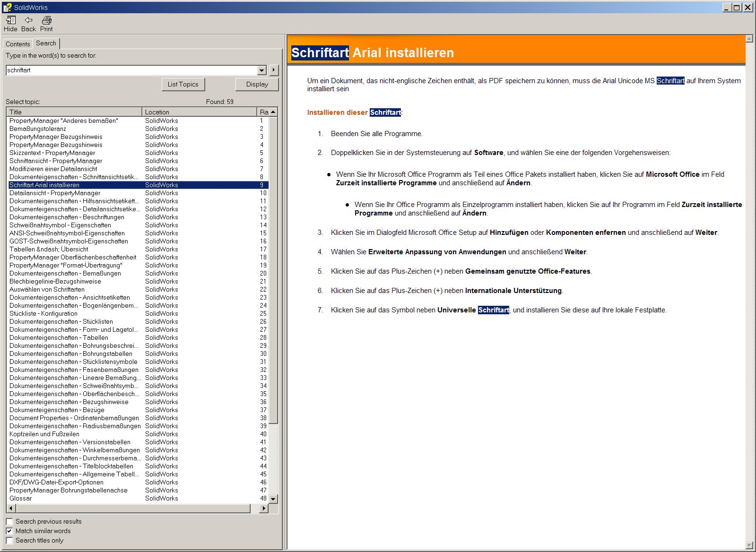Select topic Dokumenteigenschaften - Versionstabellen

[x=138, y=442]
